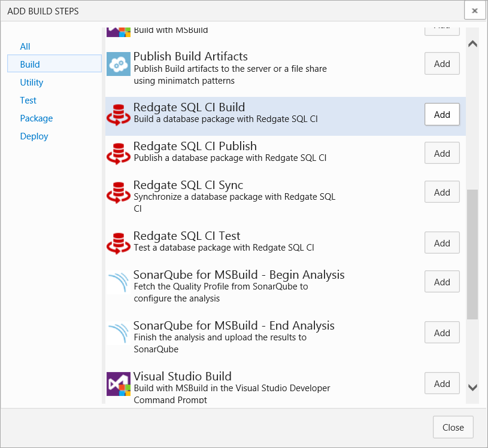
Task: Add the Redgate SQL CI Test step
Action: point(442,243)
